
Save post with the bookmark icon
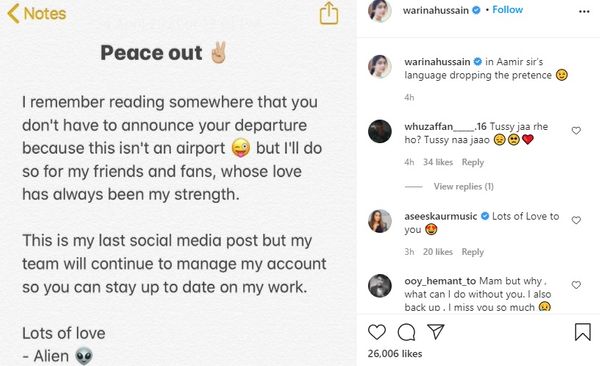[582, 332]
